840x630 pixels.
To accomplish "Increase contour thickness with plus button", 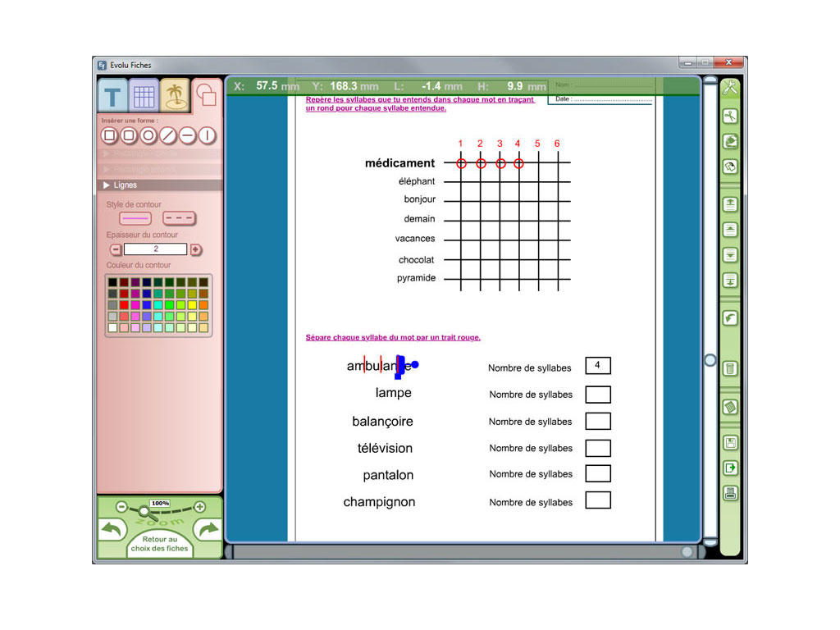I will pos(196,249).
